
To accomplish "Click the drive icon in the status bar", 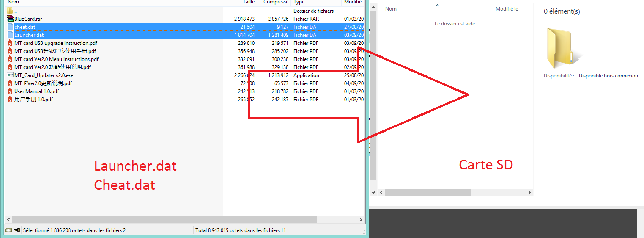I will pyautogui.click(x=8, y=230).
